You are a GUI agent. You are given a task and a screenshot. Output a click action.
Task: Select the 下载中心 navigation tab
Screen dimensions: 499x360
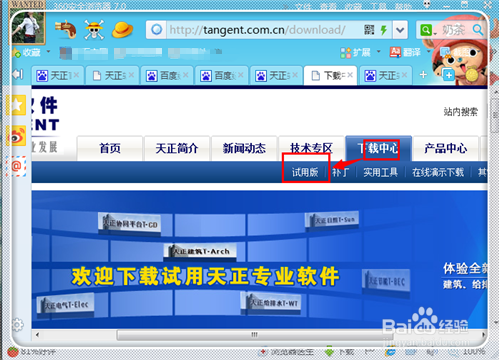[379, 148]
